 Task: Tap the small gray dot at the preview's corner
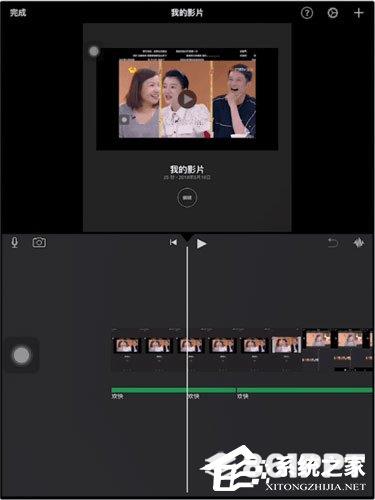point(94,51)
